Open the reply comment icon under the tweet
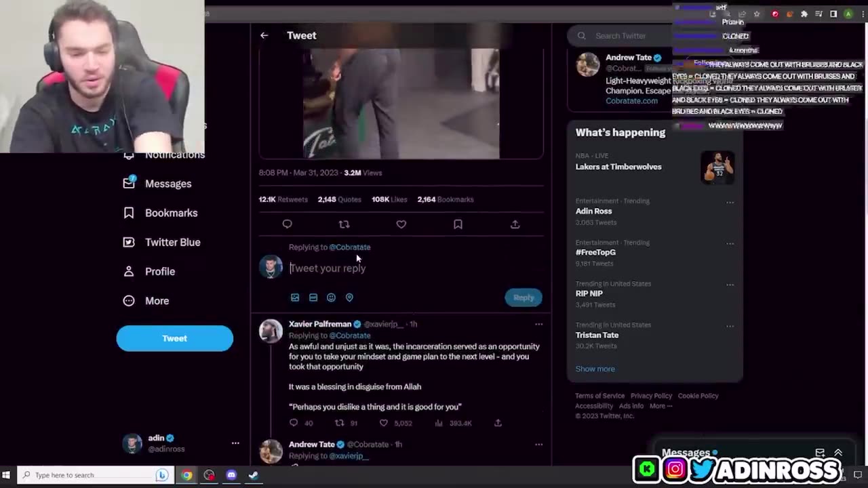The height and width of the screenshot is (488, 868). (287, 224)
